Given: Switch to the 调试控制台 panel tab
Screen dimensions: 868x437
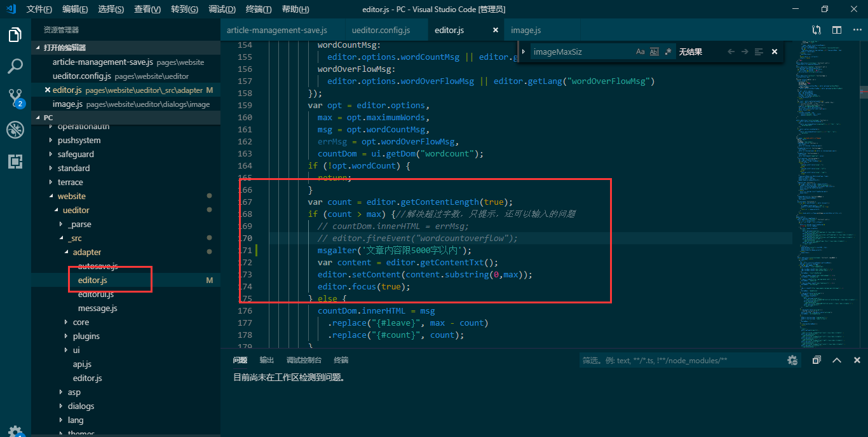Looking at the screenshot, I should (304, 360).
